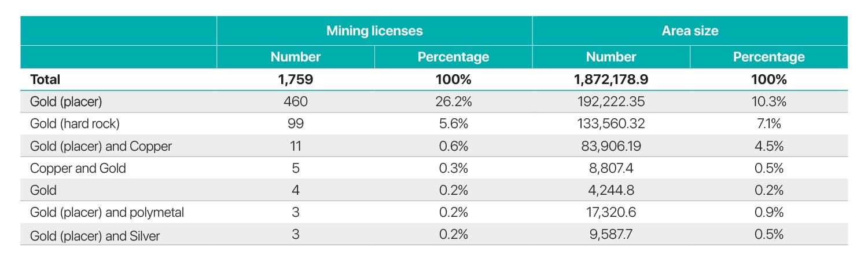868x262 pixels.
Task: Select the 'Gold (placer)' row label
Action: coord(66,101)
